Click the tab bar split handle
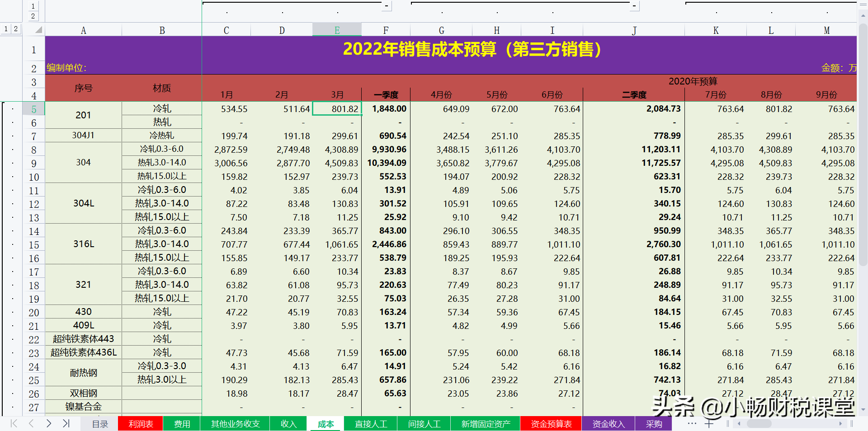This screenshot has width=868, height=431. tap(728, 423)
